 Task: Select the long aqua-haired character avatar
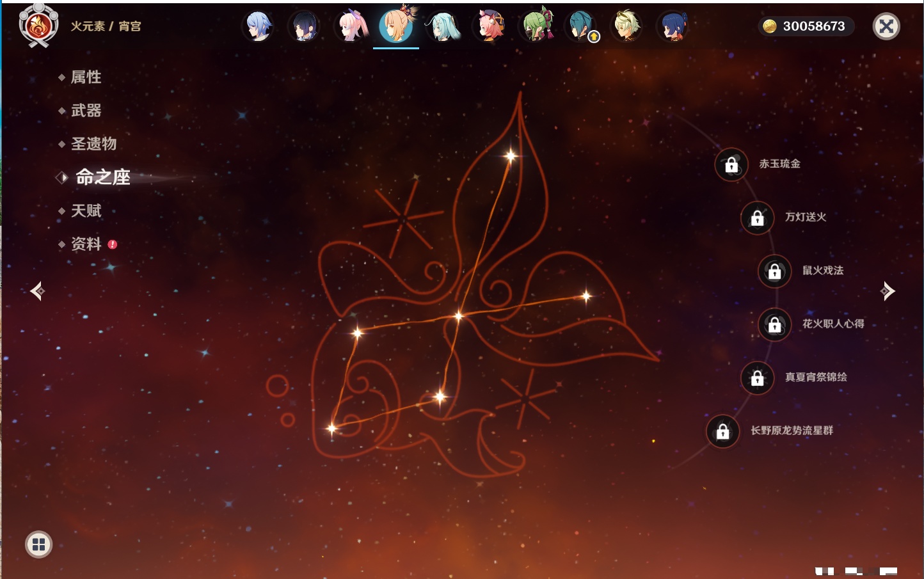click(x=443, y=26)
